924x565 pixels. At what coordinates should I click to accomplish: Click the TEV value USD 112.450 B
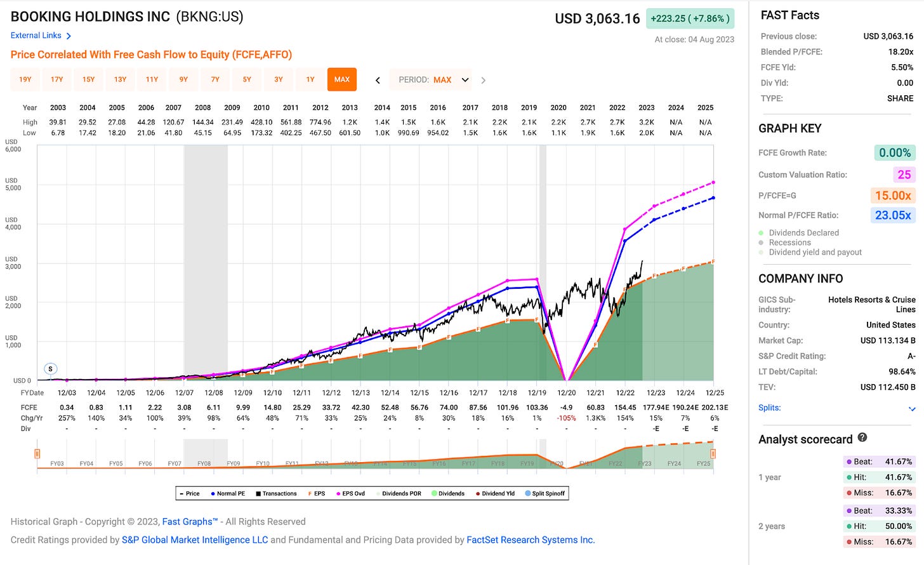point(888,387)
